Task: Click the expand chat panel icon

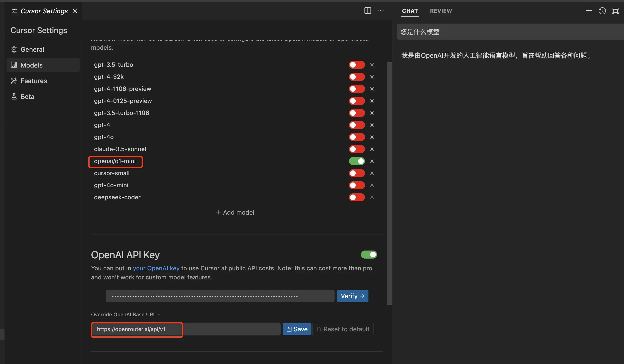Action: coord(615,11)
